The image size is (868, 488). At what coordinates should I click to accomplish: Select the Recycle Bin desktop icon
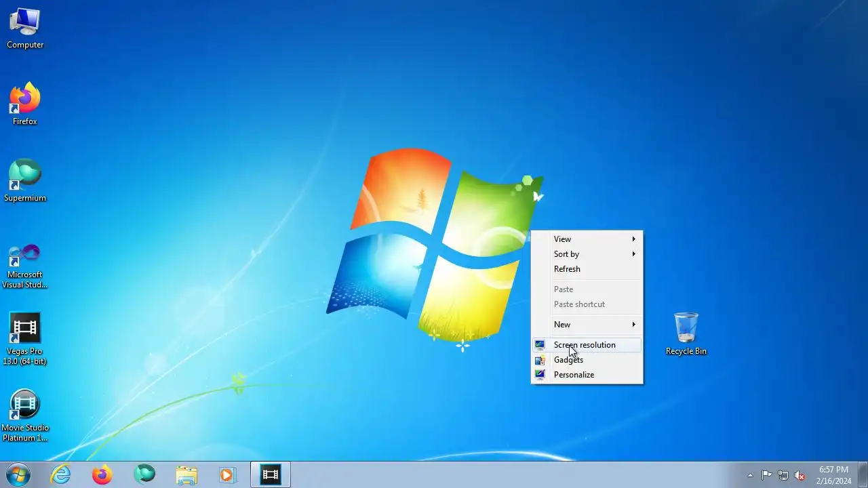click(x=686, y=334)
